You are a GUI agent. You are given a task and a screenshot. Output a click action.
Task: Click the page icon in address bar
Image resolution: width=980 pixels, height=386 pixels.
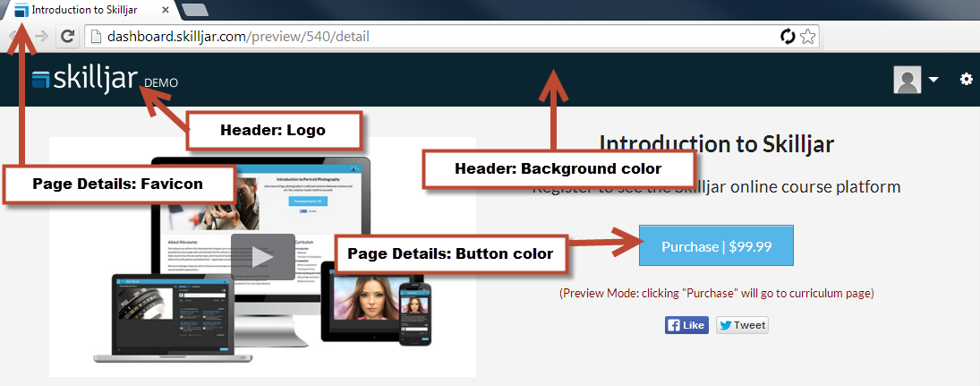point(97,37)
